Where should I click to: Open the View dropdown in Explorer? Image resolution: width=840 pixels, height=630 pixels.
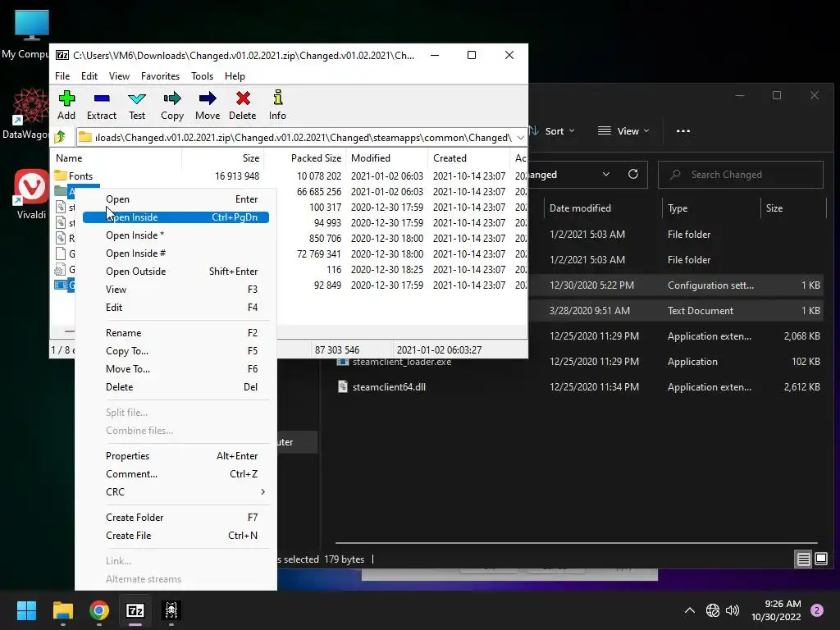[x=623, y=130]
